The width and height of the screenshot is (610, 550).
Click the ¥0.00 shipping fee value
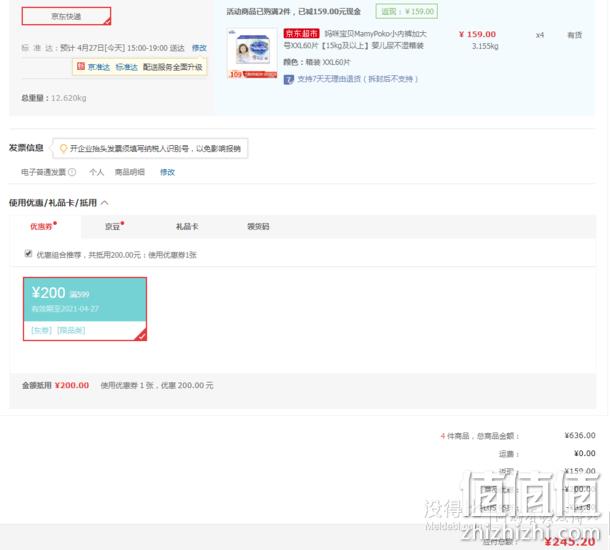(x=585, y=453)
